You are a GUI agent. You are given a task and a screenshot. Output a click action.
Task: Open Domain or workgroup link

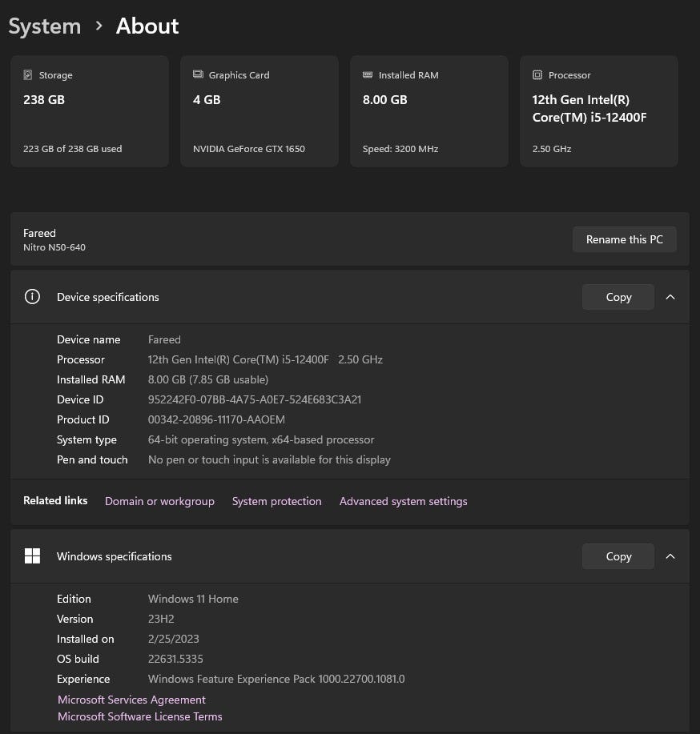tap(159, 501)
